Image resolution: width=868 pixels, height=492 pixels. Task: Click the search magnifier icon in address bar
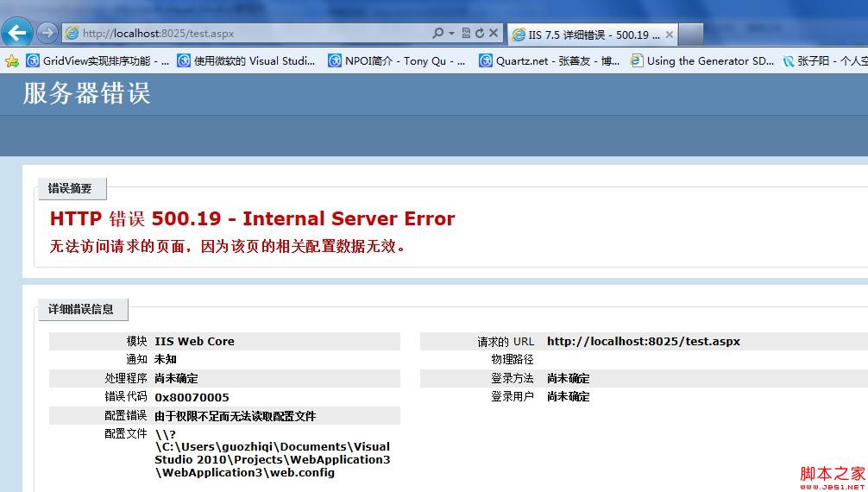tap(438, 34)
